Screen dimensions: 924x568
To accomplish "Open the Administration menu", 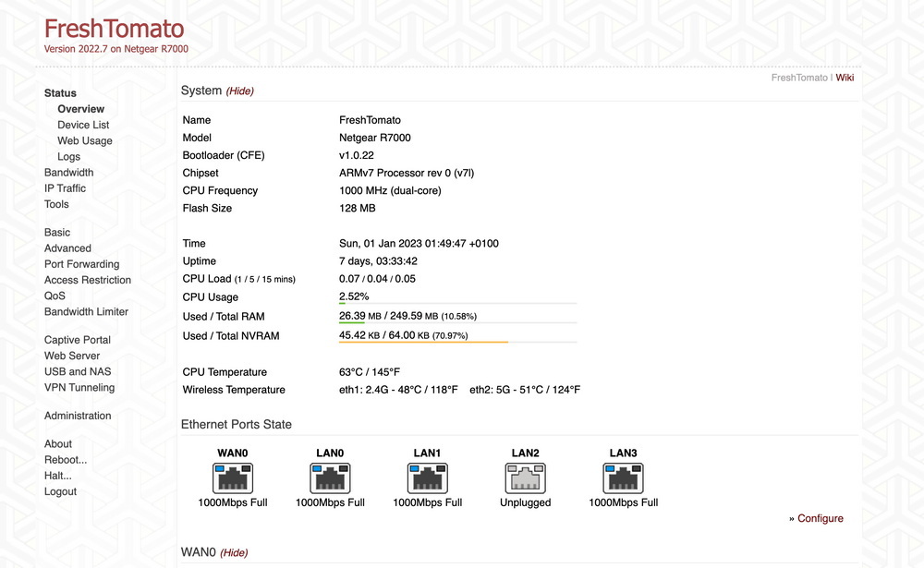I will tap(78, 416).
